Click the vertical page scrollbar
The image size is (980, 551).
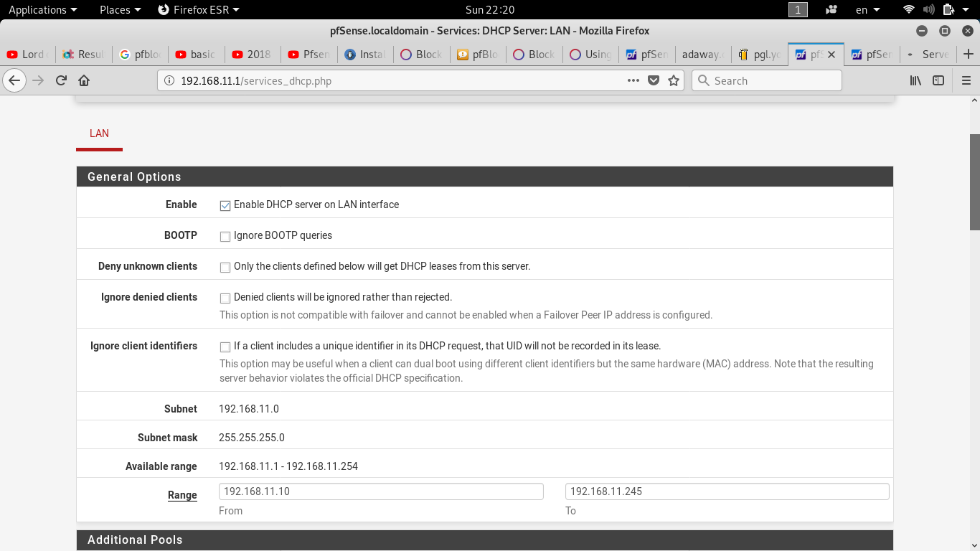[x=974, y=182]
